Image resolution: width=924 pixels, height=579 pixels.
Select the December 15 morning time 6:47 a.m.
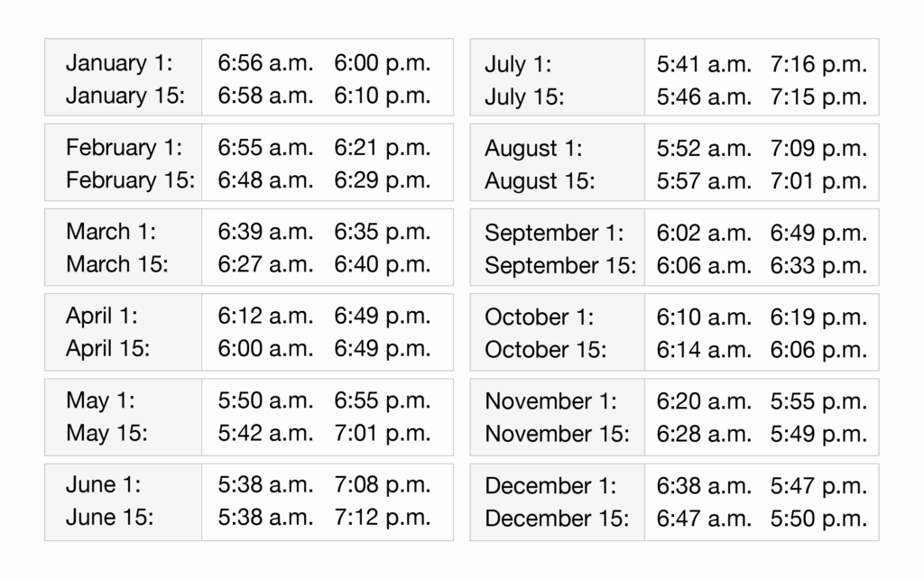tap(704, 519)
